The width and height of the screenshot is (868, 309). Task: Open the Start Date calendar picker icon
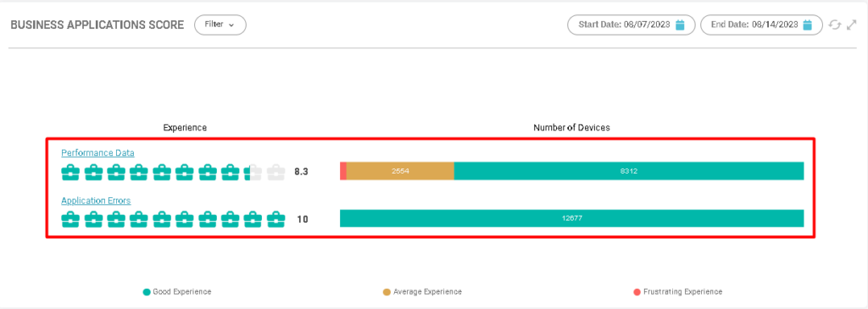(681, 25)
